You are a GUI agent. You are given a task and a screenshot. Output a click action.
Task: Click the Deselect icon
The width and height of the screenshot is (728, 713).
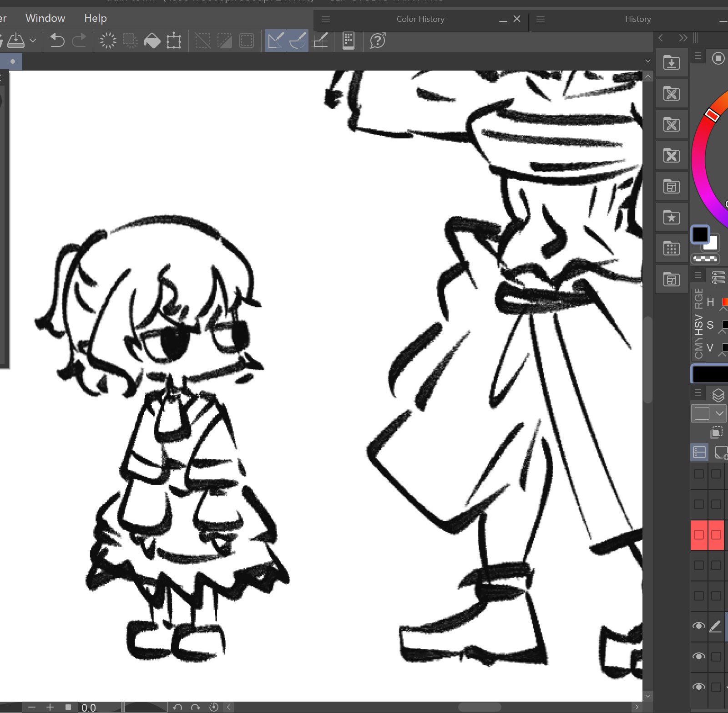click(x=203, y=41)
